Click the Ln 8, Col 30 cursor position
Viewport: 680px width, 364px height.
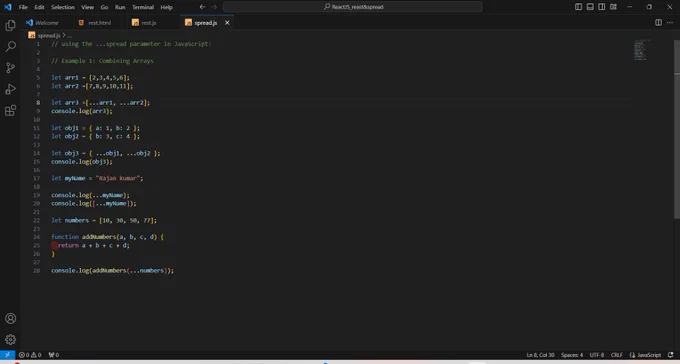(540, 355)
